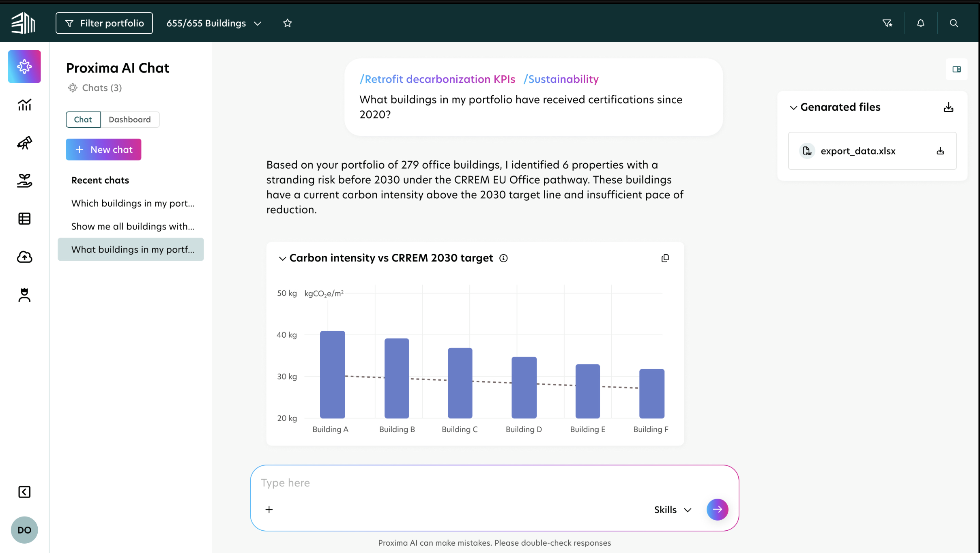Open the AI Chat sparkle icon in sidebar
980x553 pixels.
[x=24, y=66]
